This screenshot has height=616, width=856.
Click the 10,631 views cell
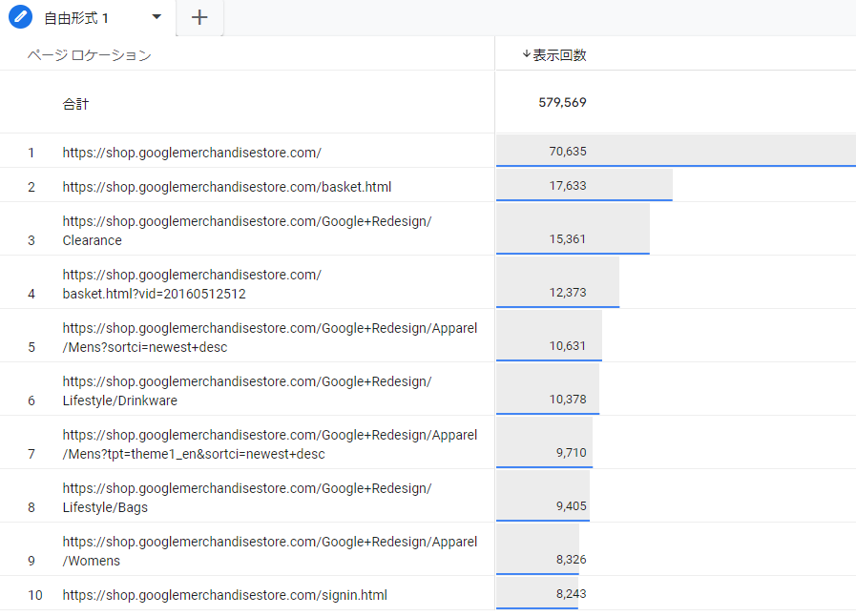click(x=568, y=346)
